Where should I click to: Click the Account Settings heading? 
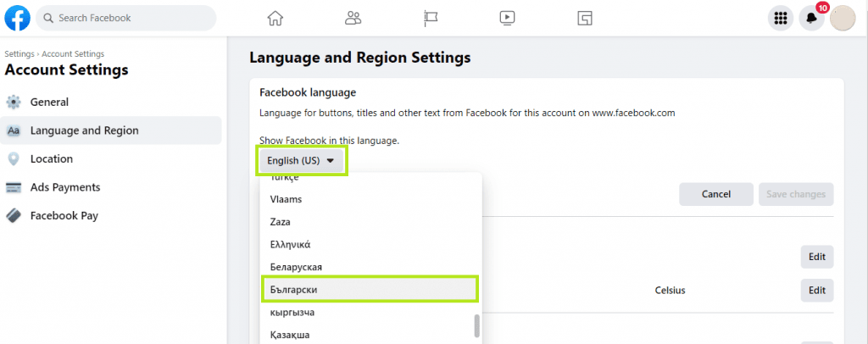pyautogui.click(x=66, y=70)
